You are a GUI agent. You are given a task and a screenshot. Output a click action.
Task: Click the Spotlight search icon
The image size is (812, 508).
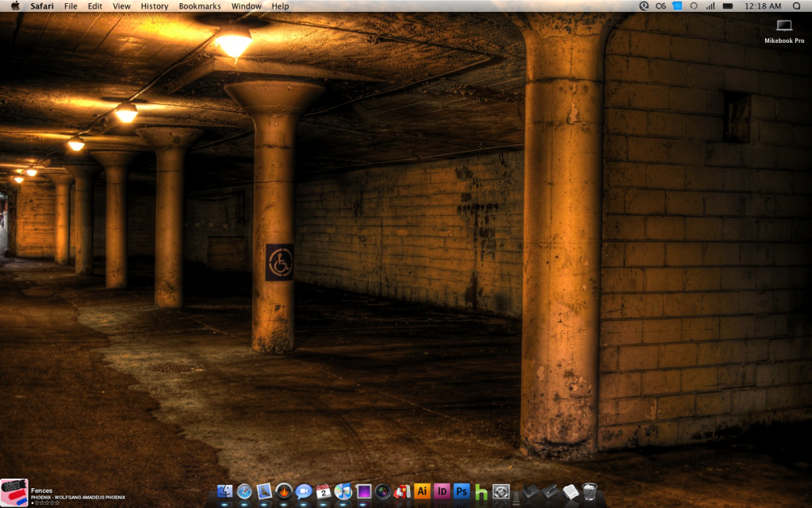796,6
